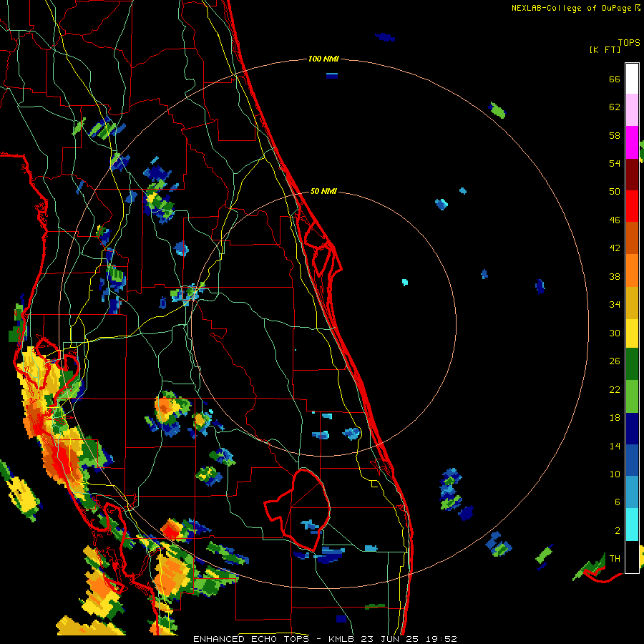Pick the medium blue swatch between 14 and 10
This screenshot has height=644, width=644.
coord(632,460)
